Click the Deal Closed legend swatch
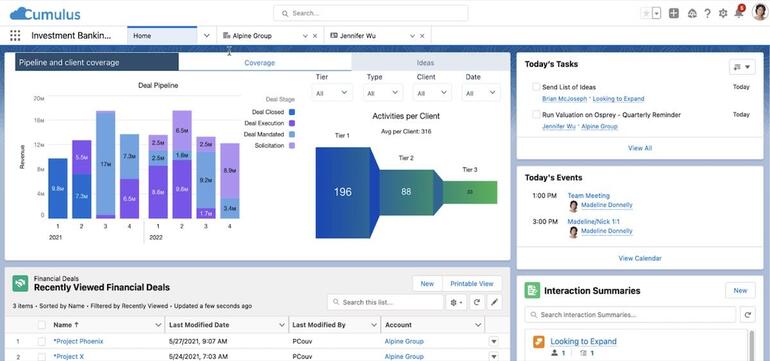 click(x=292, y=112)
